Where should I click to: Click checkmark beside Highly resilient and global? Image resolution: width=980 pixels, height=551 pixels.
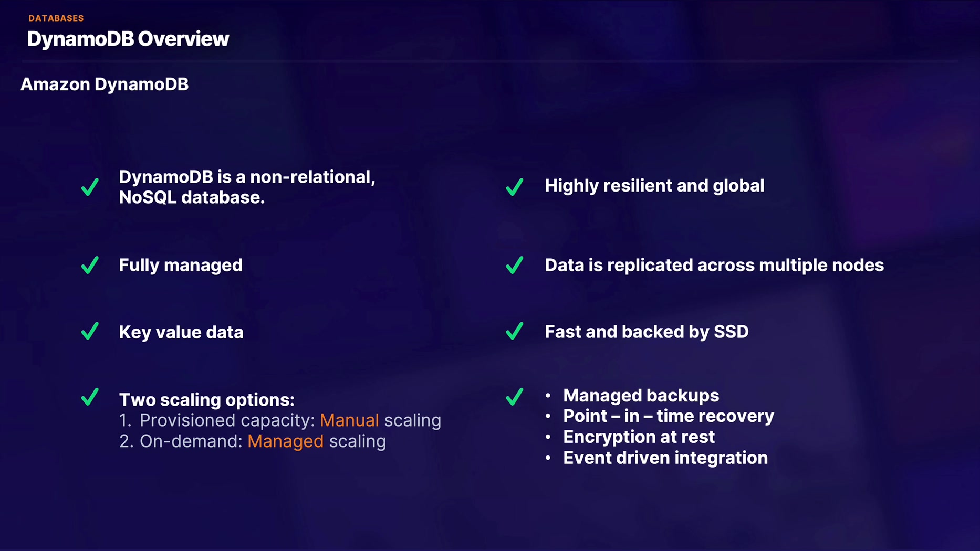[514, 187]
